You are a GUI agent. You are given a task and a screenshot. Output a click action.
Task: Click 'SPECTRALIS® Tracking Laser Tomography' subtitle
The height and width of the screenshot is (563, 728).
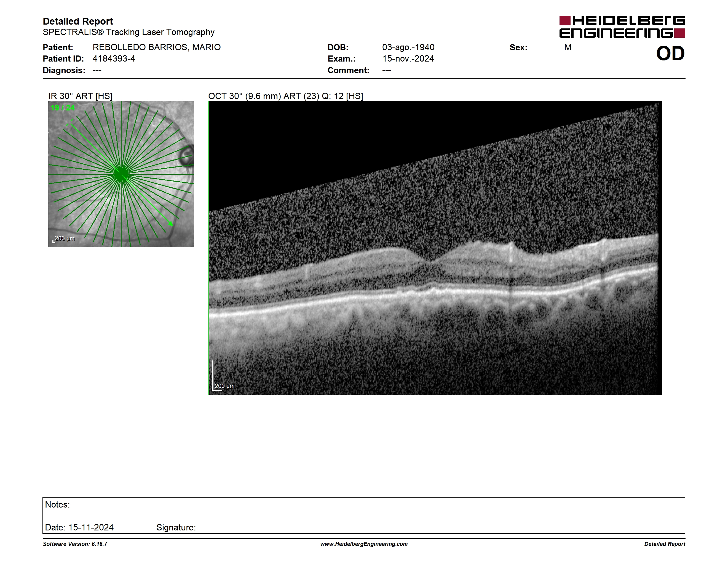(x=128, y=32)
